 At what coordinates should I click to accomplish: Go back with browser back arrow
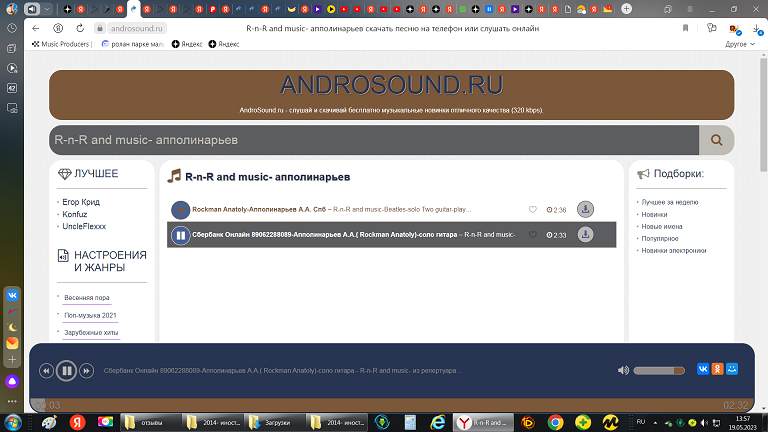pos(35,28)
